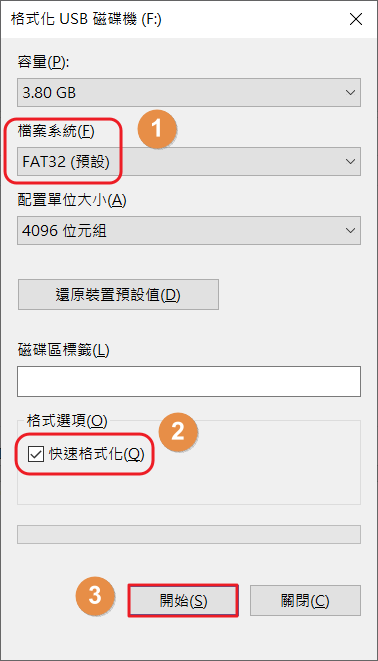The height and width of the screenshot is (661, 378).
Task: Select the FAT32 (預設) value text
Action: pos(66,162)
